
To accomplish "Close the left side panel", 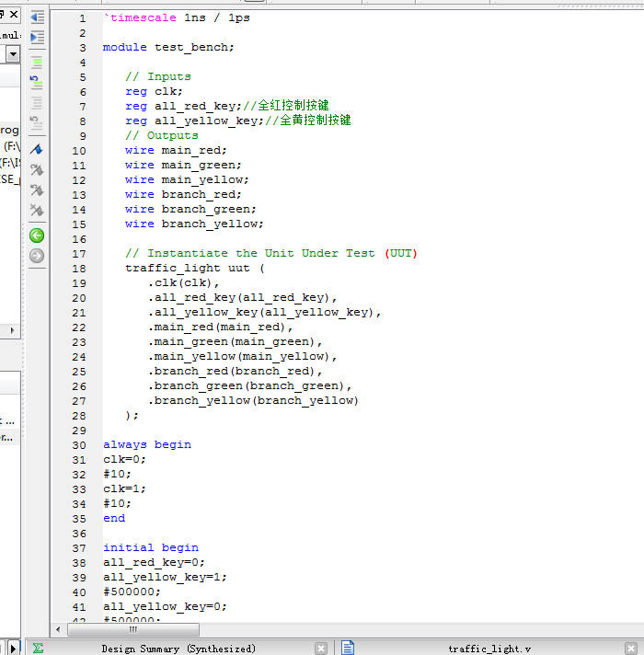I will click(14, 15).
